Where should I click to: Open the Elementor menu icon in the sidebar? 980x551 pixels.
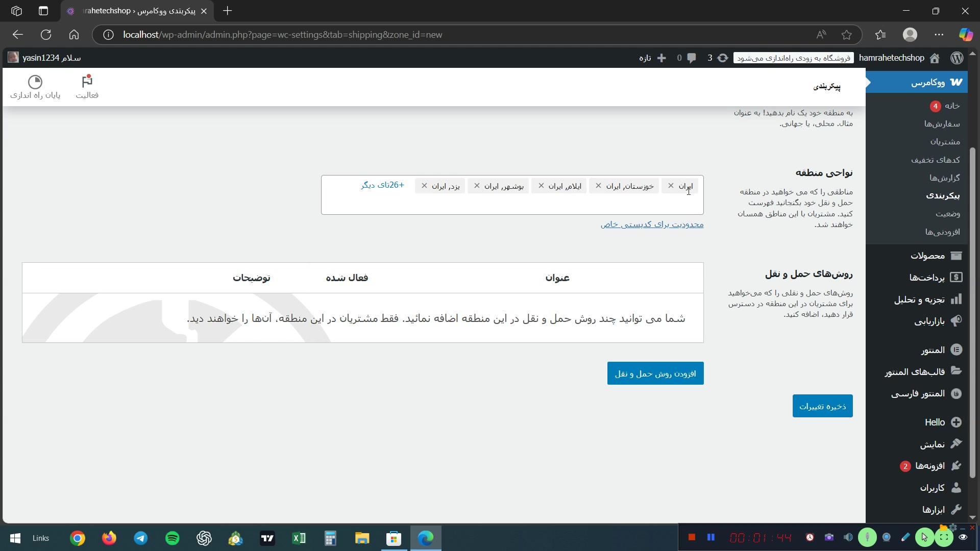point(956,349)
